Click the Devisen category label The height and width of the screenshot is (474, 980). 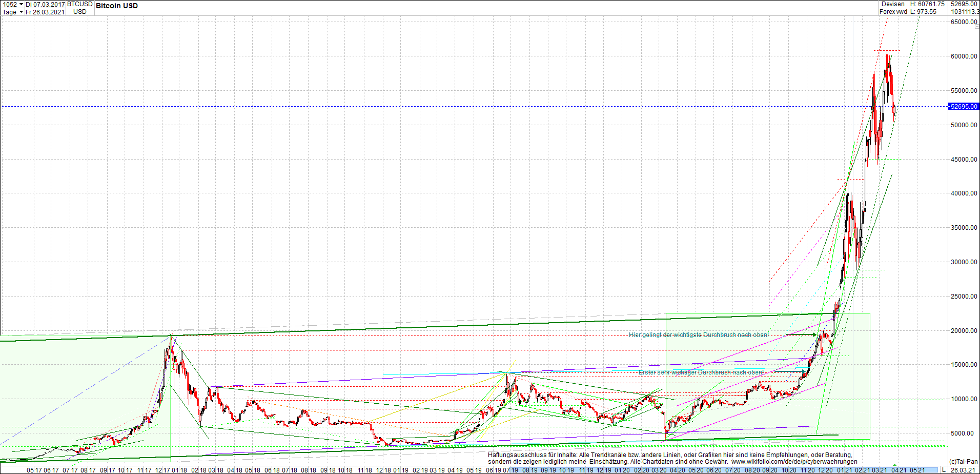point(893,4)
